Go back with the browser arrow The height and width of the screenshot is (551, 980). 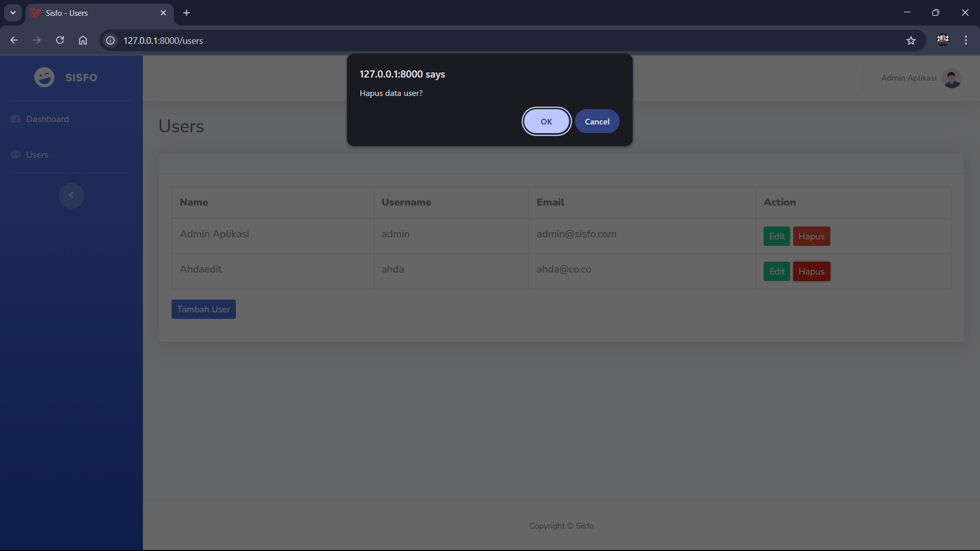(14, 40)
